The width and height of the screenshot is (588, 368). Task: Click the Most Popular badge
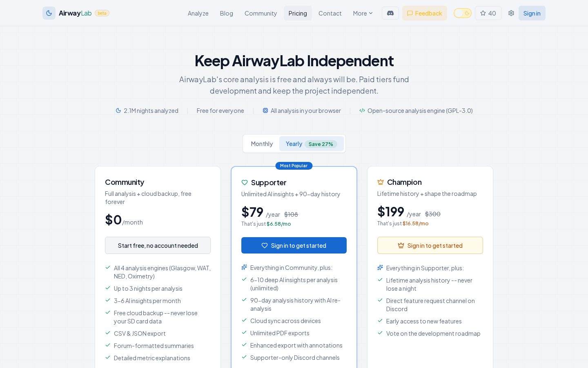294,166
